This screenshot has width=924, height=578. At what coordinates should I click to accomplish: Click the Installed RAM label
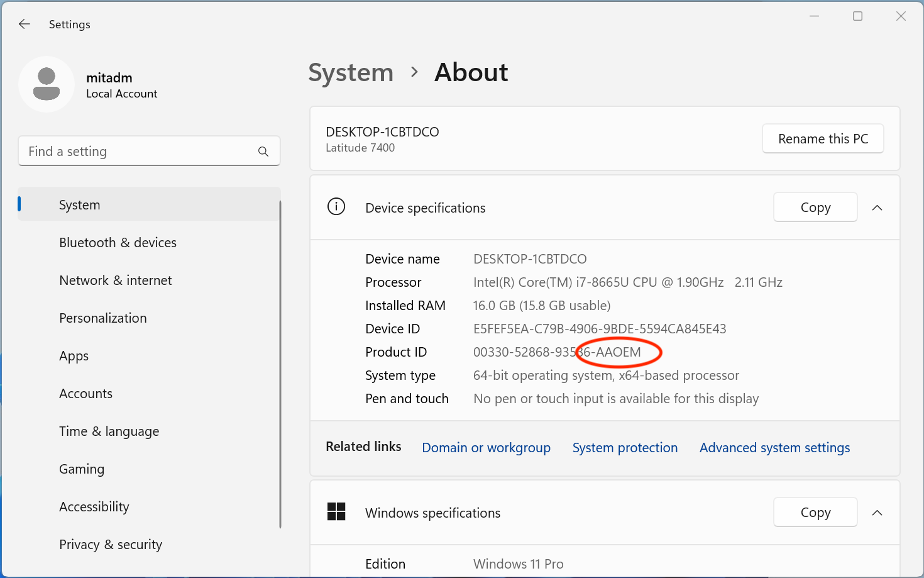405,306
